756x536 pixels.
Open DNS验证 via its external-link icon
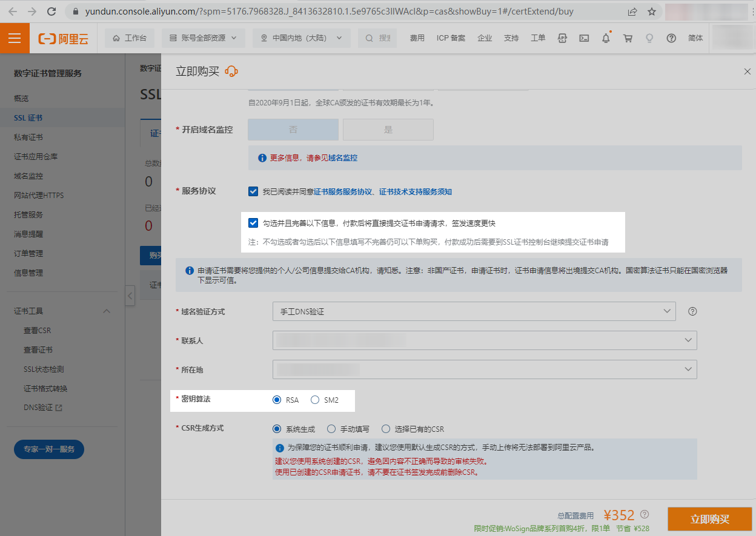59,408
